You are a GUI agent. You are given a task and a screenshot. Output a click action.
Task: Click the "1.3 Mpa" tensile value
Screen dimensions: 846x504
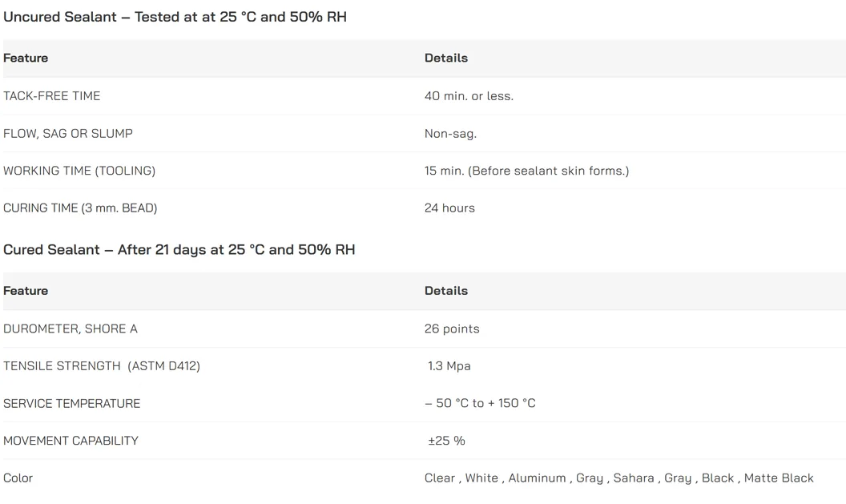[449, 365]
